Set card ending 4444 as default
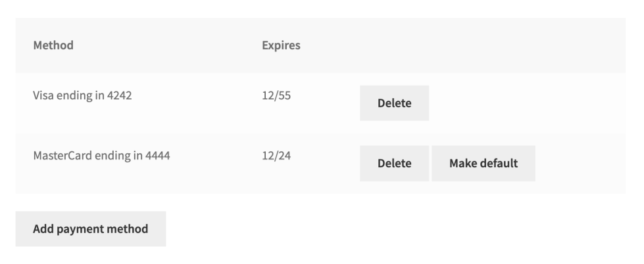The width and height of the screenshot is (644, 264). point(483,163)
